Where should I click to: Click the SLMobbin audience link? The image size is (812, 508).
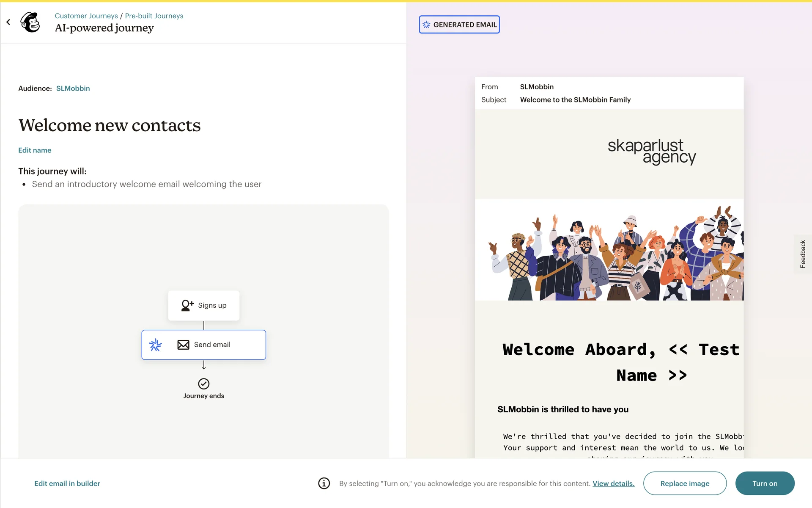[x=73, y=88]
